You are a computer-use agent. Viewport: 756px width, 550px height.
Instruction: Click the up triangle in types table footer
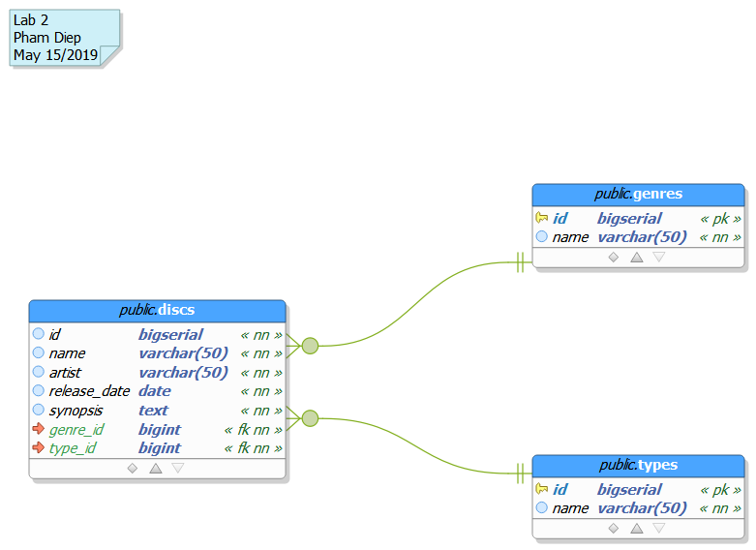point(636,529)
